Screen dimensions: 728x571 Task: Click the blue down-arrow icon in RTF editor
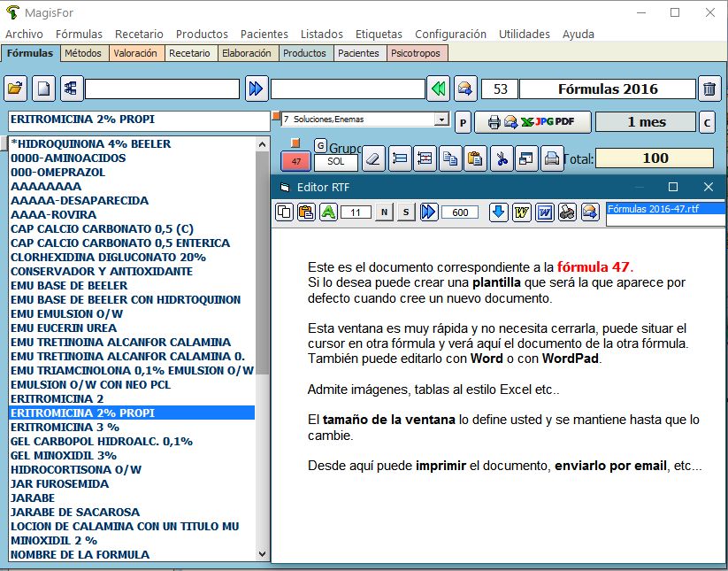pos(499,212)
